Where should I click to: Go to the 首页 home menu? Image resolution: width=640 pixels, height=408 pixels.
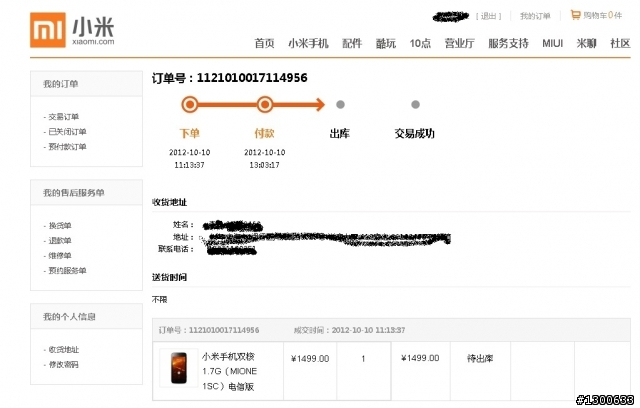[264, 43]
